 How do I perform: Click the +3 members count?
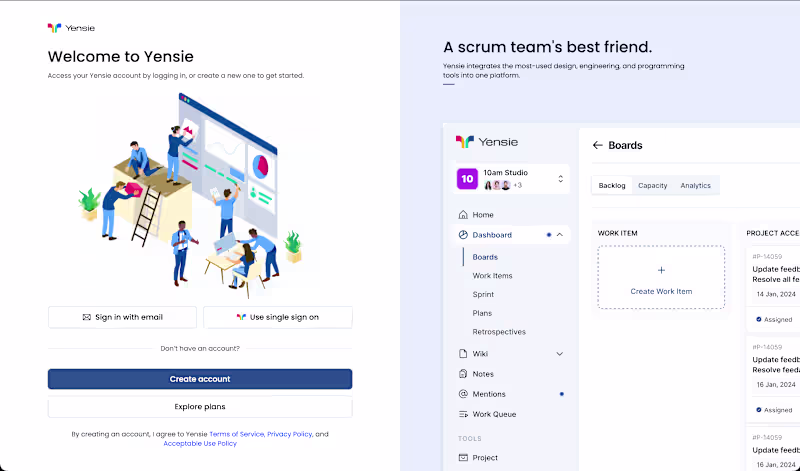(x=517, y=185)
